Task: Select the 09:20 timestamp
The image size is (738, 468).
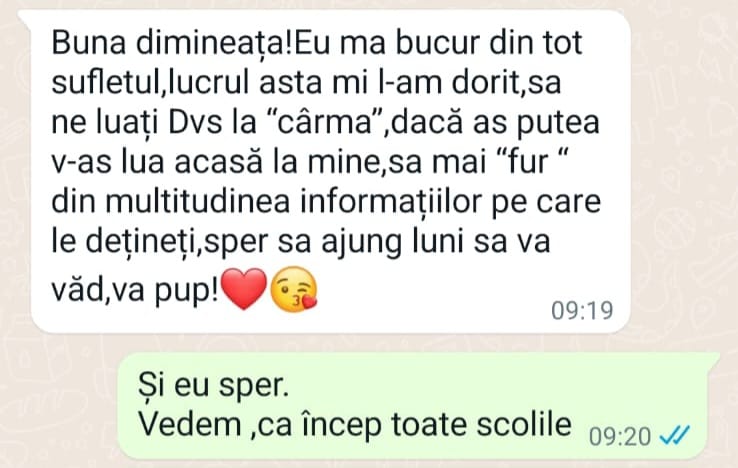Action: point(620,436)
